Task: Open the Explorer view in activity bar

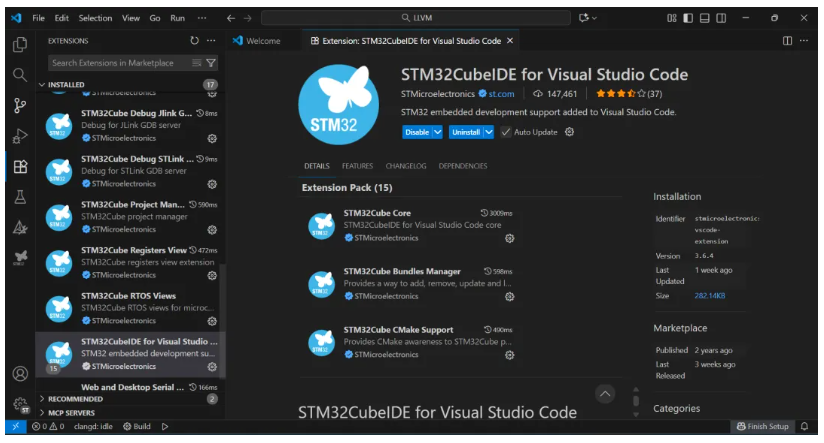Action: pos(19,44)
